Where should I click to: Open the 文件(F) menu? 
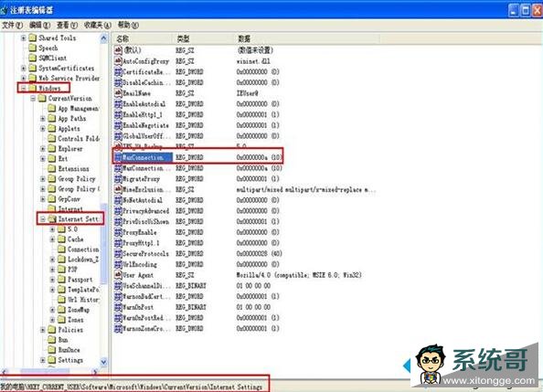[x=13, y=25]
